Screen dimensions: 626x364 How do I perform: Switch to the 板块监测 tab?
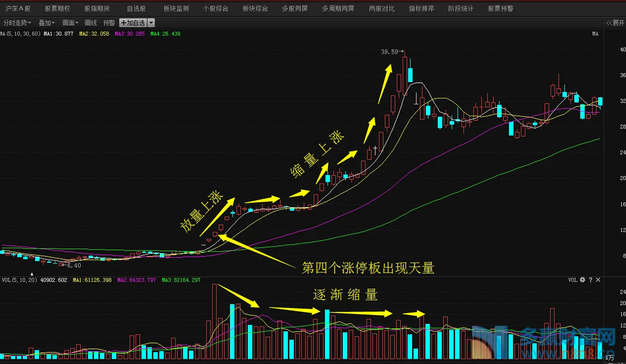(x=176, y=8)
